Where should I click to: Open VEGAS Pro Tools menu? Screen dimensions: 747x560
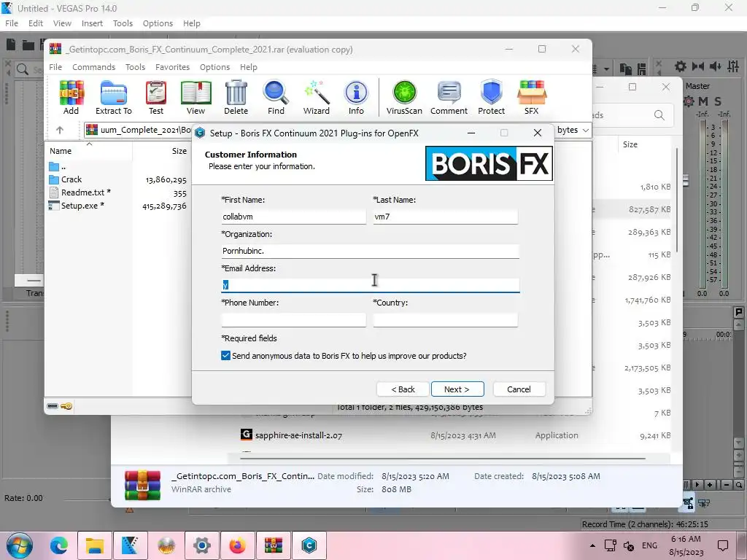[x=123, y=23]
